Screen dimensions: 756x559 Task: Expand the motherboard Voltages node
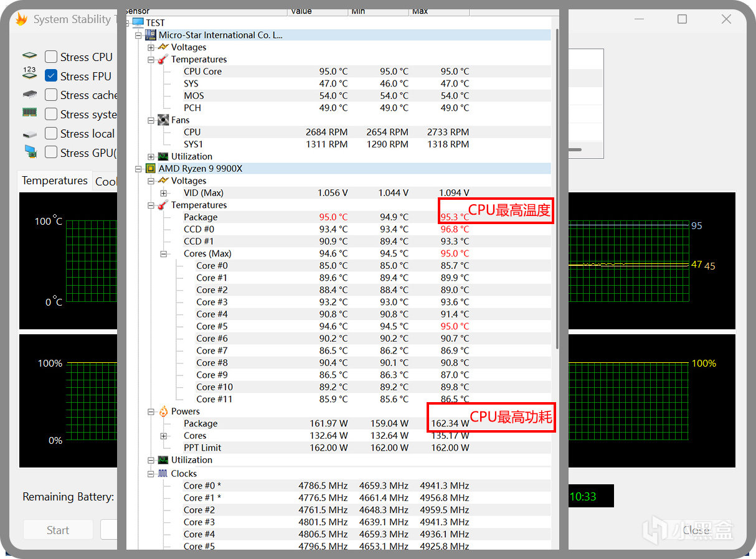pyautogui.click(x=151, y=47)
